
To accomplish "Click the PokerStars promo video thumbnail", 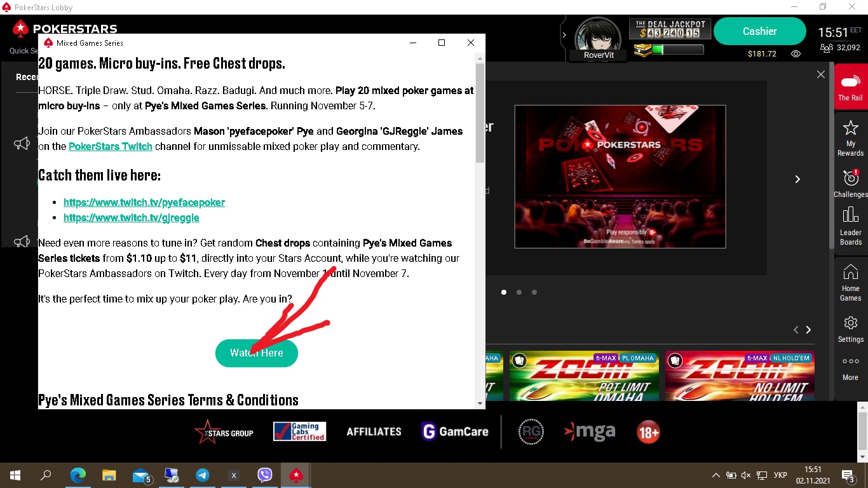I will click(x=620, y=177).
